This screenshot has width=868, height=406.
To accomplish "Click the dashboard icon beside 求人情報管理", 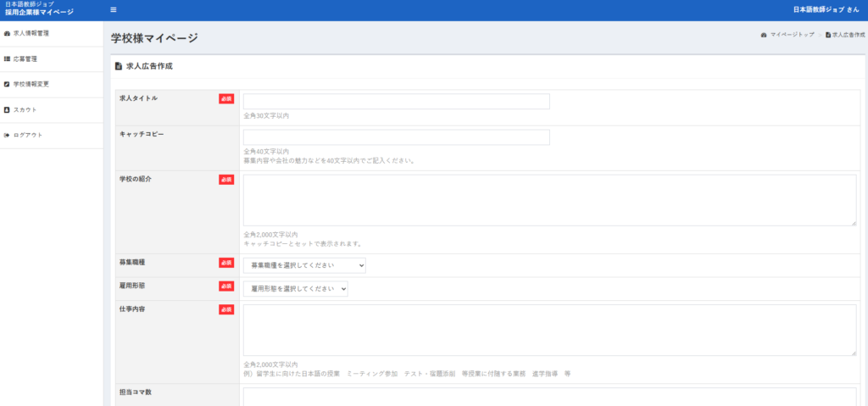I will pyautogui.click(x=8, y=34).
